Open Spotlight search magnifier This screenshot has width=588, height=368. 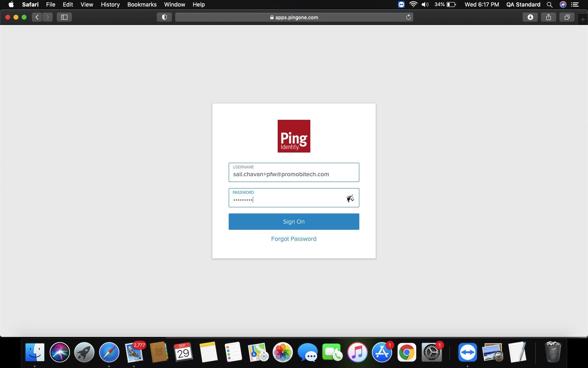click(550, 4)
